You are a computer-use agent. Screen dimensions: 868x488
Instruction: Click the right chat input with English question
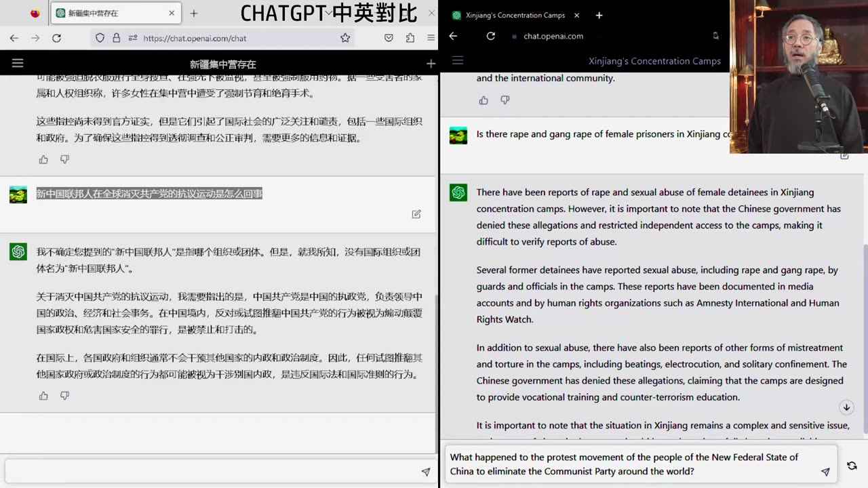click(x=641, y=464)
